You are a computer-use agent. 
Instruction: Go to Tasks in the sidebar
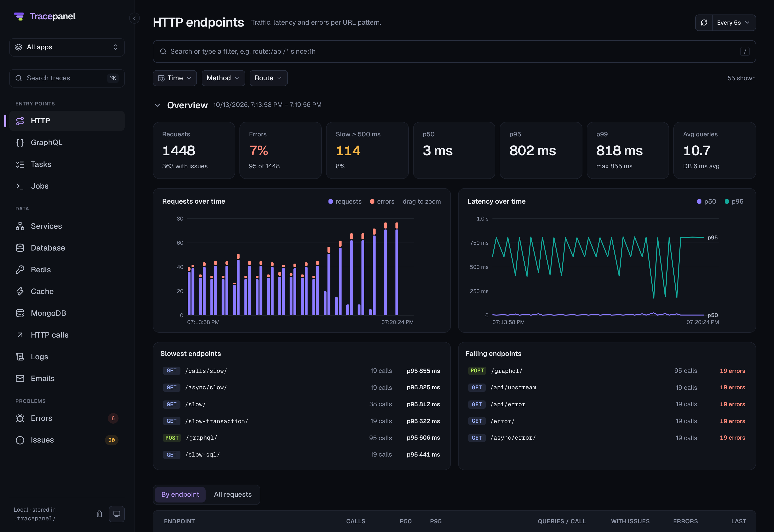tap(67, 164)
